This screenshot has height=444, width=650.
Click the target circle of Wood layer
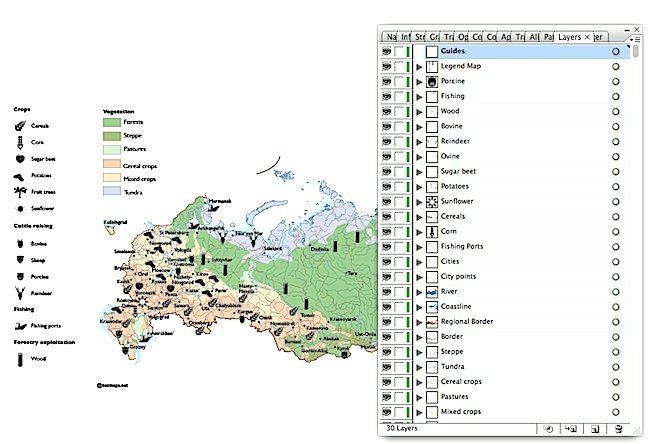point(616,112)
